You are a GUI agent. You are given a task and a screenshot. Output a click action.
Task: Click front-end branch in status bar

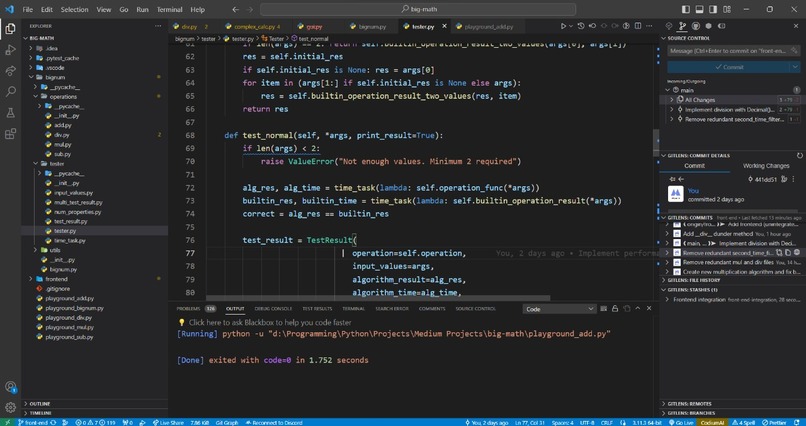(33, 422)
